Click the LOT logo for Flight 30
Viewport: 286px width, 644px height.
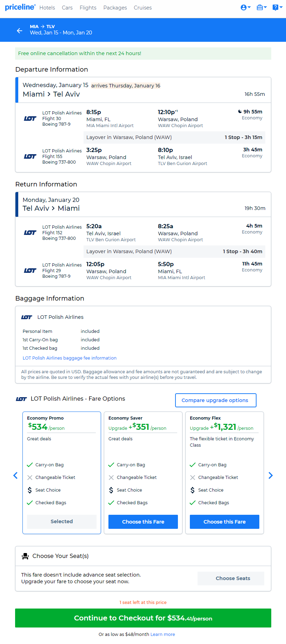coord(30,118)
